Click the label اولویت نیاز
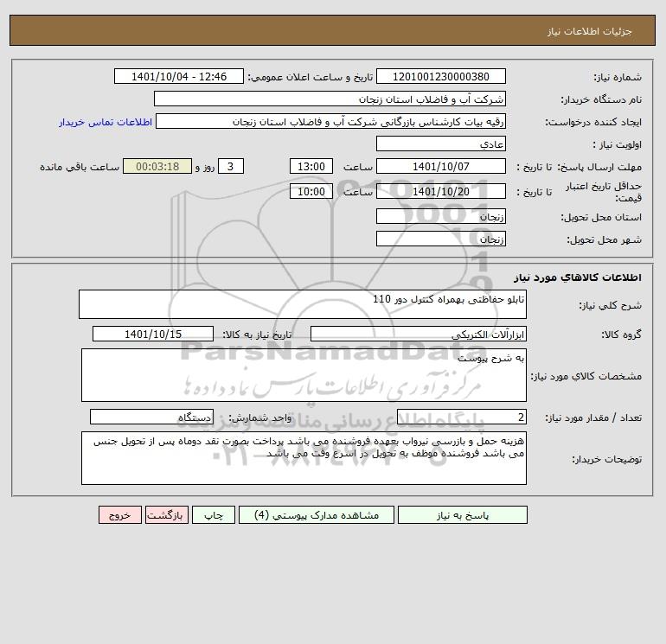Image resolution: width=666 pixels, height=644 pixels. (x=617, y=144)
